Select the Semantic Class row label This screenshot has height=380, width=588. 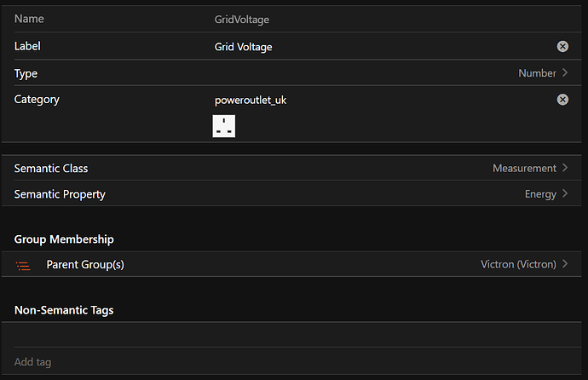51,169
